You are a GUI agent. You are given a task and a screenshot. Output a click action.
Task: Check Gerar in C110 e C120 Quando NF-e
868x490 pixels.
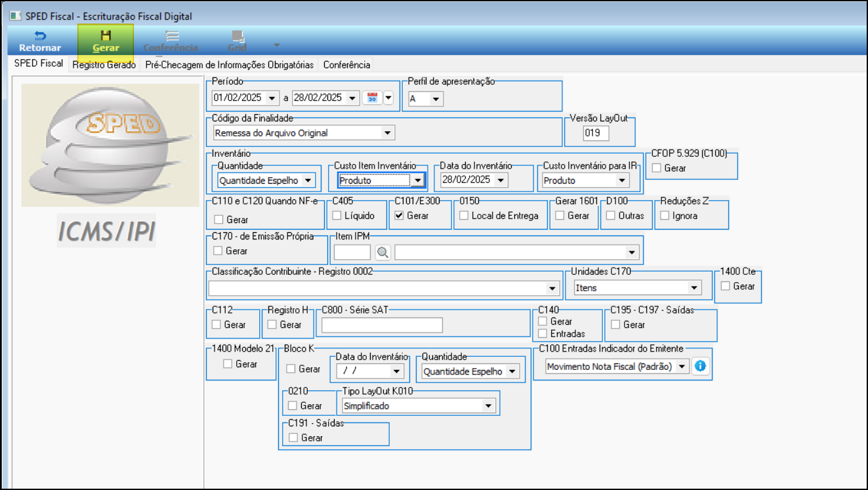click(219, 220)
